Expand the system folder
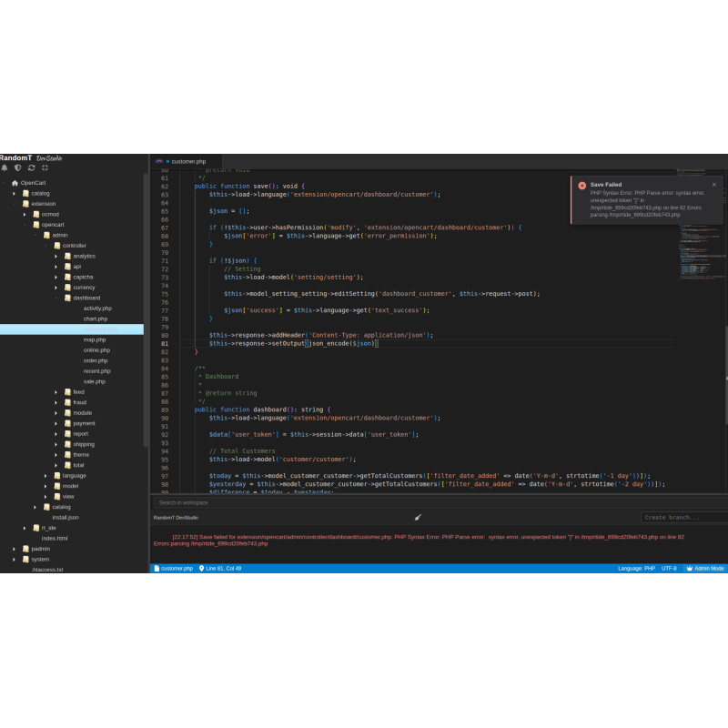Image resolution: width=728 pixels, height=728 pixels. 14,559
